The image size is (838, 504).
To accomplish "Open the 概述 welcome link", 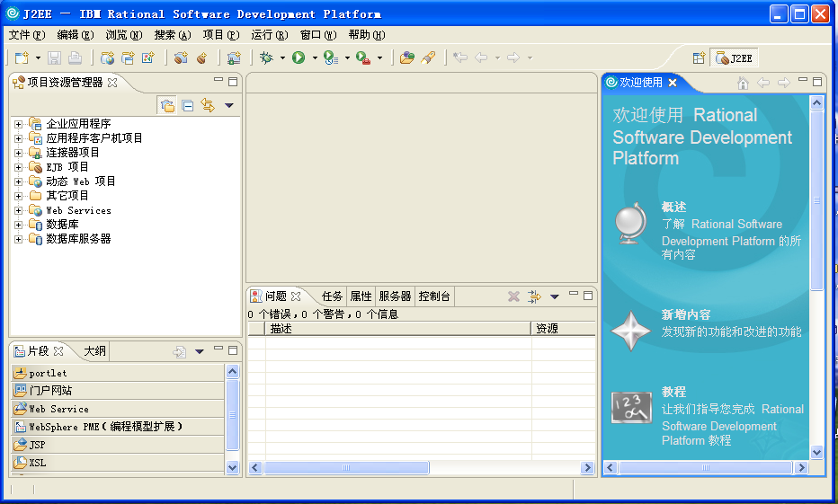I will click(x=673, y=208).
